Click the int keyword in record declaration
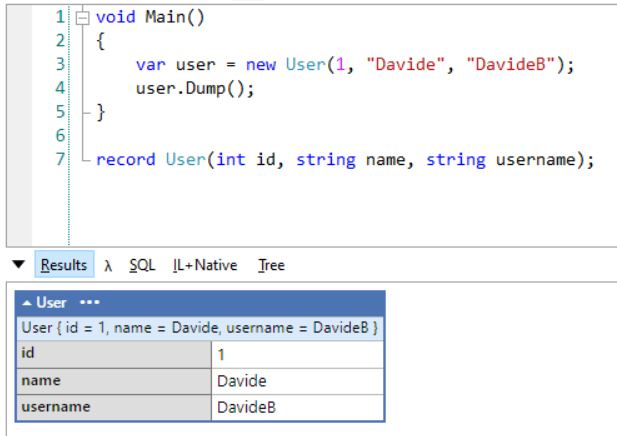Viewport: 617px width, 436px height. click(231, 160)
